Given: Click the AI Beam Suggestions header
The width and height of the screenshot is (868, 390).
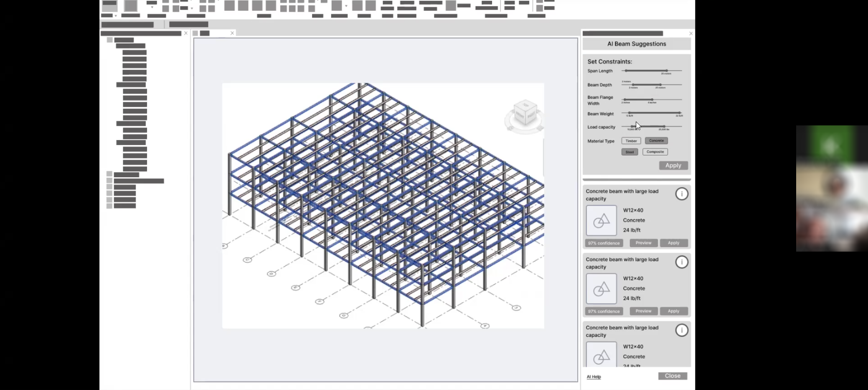Looking at the screenshot, I should pos(637,44).
